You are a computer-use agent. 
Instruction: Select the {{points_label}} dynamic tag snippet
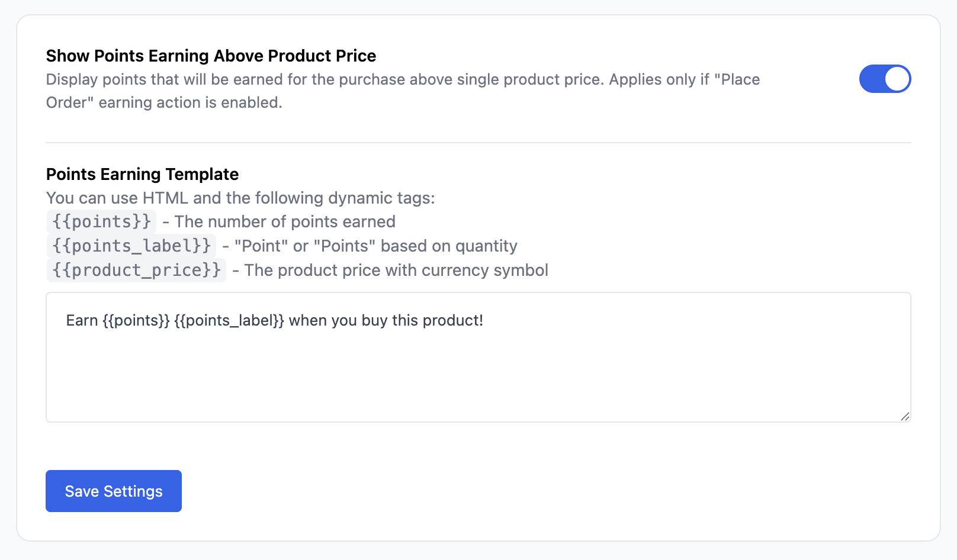click(131, 246)
